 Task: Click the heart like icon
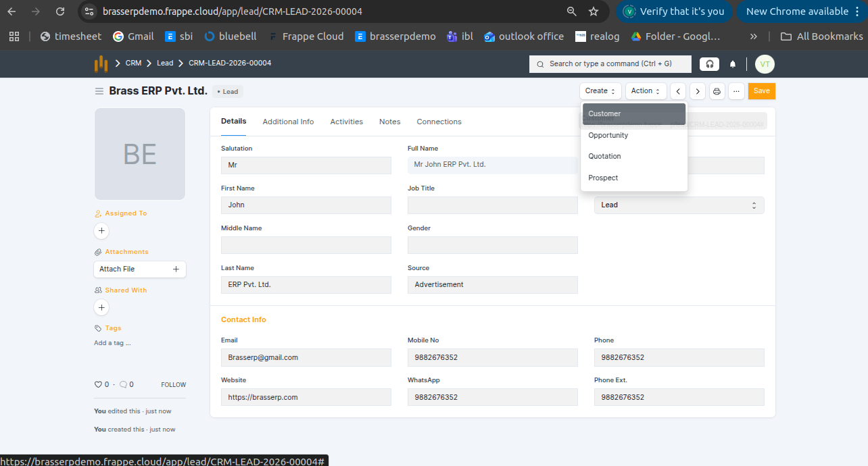[x=98, y=384]
